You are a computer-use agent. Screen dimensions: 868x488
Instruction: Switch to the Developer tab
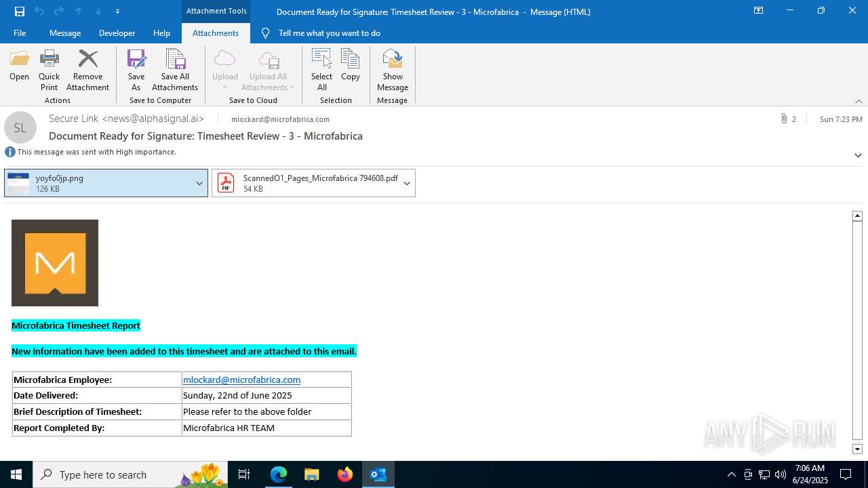(117, 33)
